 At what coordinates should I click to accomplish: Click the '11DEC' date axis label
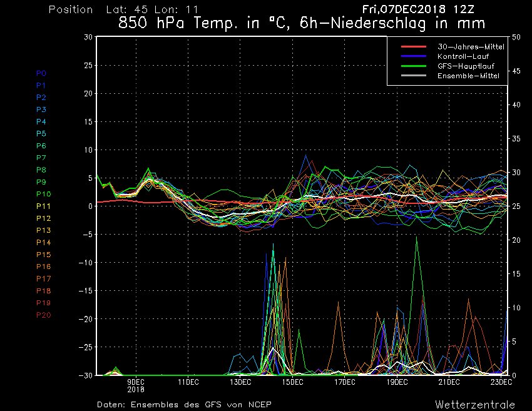[188, 382]
